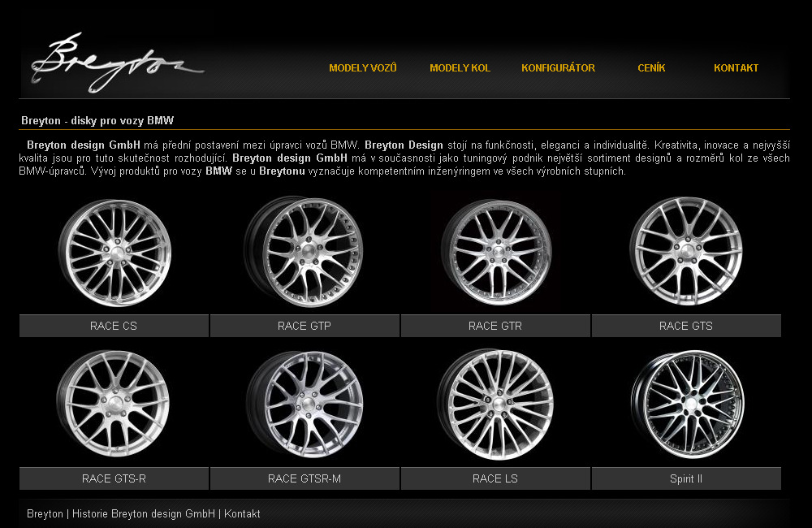Select the RACE GTS wheel image
This screenshot has height=528, width=812.
pyautogui.click(x=685, y=251)
